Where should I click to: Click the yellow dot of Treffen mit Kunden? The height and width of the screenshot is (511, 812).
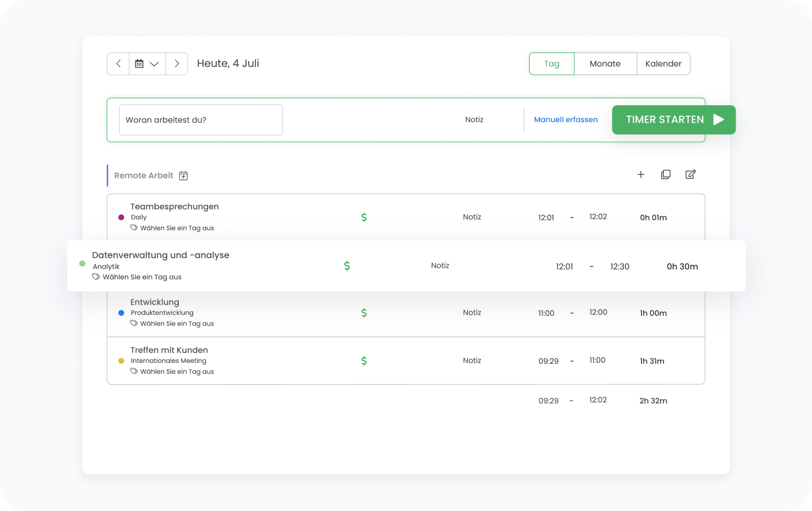(121, 361)
